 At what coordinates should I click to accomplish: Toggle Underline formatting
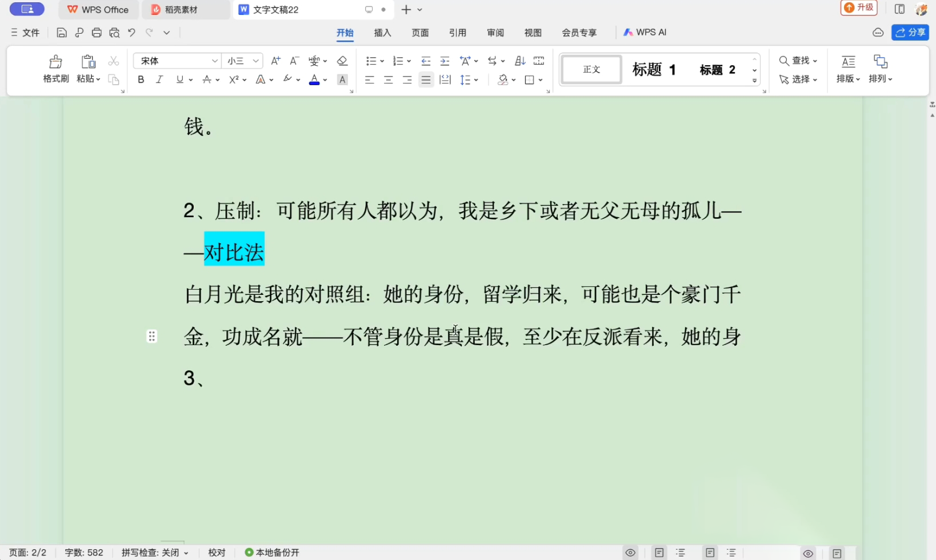click(180, 79)
